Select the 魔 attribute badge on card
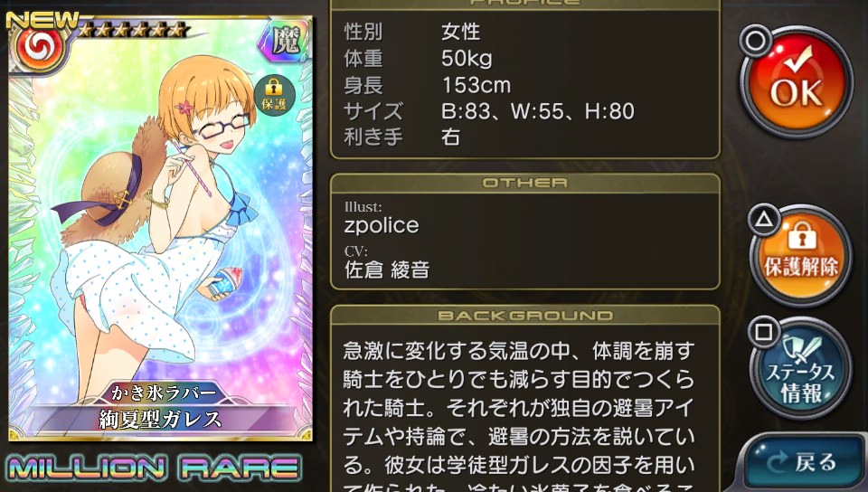 [x=287, y=41]
